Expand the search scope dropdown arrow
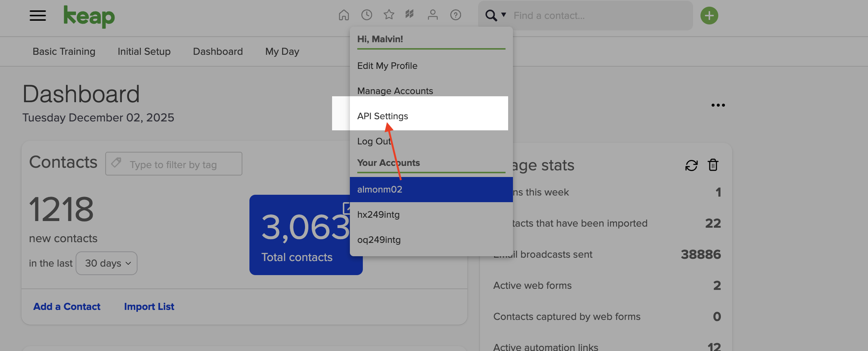The height and width of the screenshot is (351, 868). click(503, 15)
